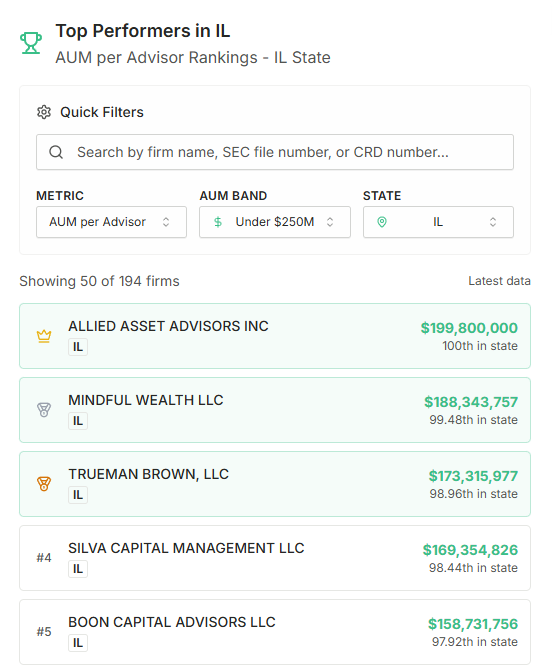Click the location pin icon in State filter

(x=382, y=222)
